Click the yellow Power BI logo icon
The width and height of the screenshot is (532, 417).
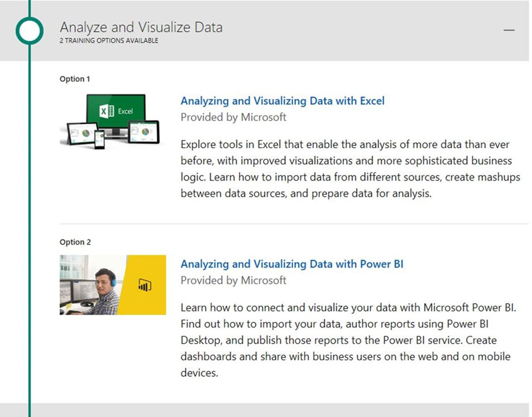click(x=145, y=285)
